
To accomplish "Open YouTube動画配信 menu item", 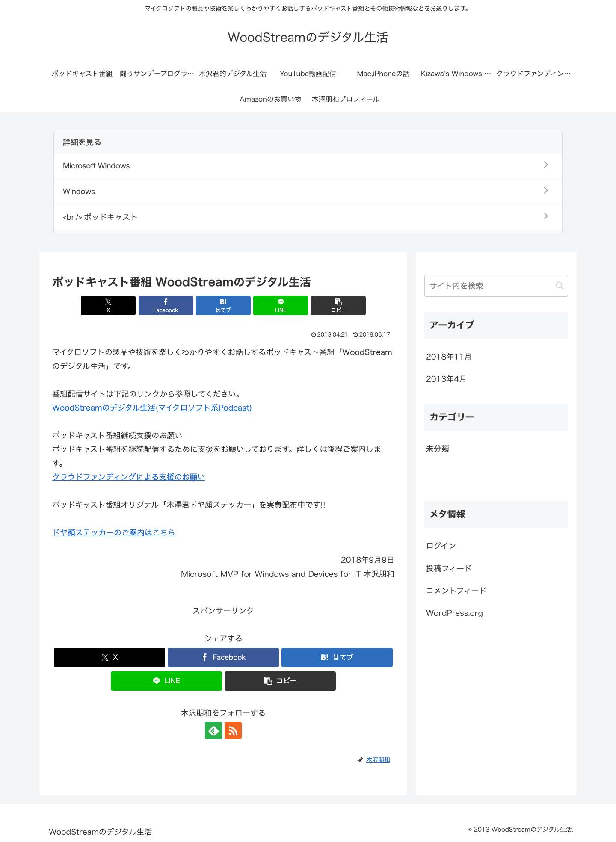I will tap(308, 74).
